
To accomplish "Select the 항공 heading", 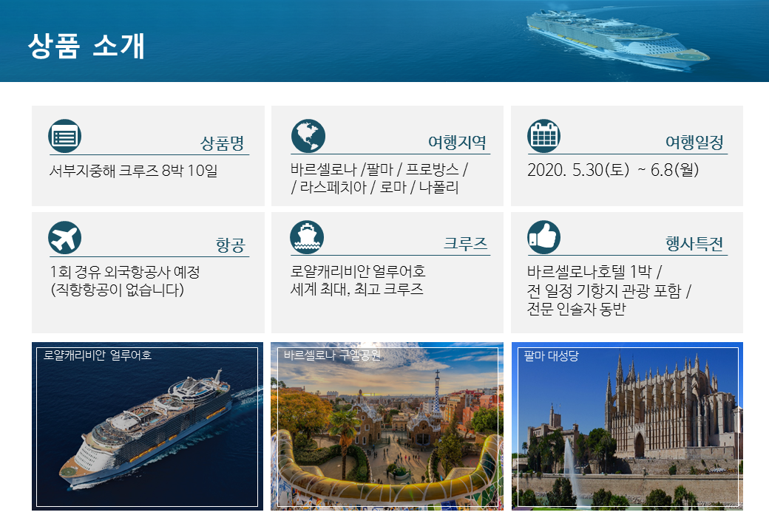I will point(231,245).
